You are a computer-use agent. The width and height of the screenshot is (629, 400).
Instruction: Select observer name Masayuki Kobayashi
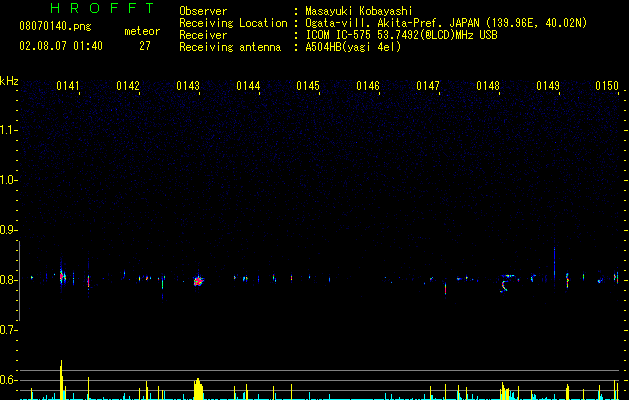point(359,11)
